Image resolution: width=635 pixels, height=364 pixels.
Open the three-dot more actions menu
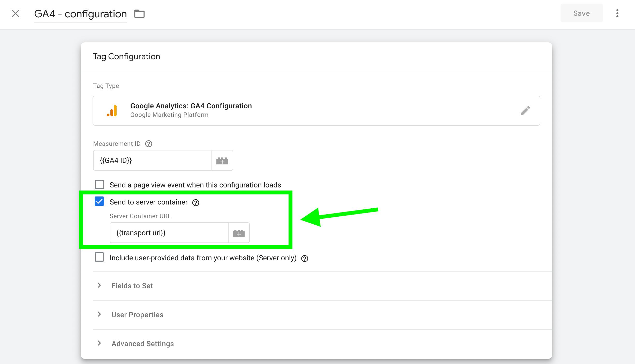pyautogui.click(x=617, y=13)
